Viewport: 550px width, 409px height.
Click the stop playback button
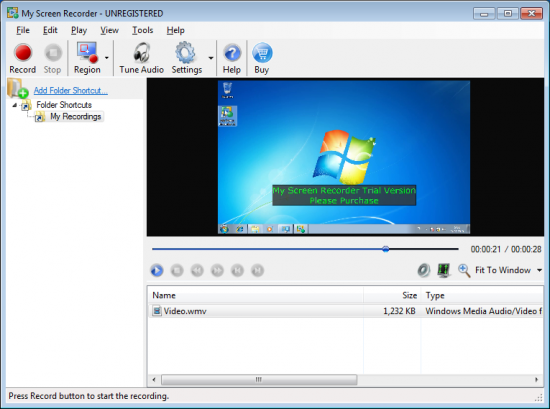[x=177, y=270]
